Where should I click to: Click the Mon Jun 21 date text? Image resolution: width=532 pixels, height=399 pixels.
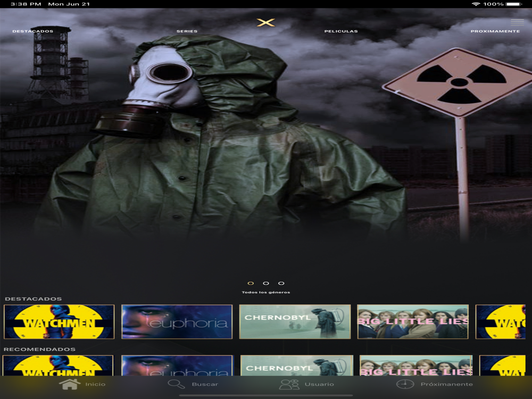point(69,4)
